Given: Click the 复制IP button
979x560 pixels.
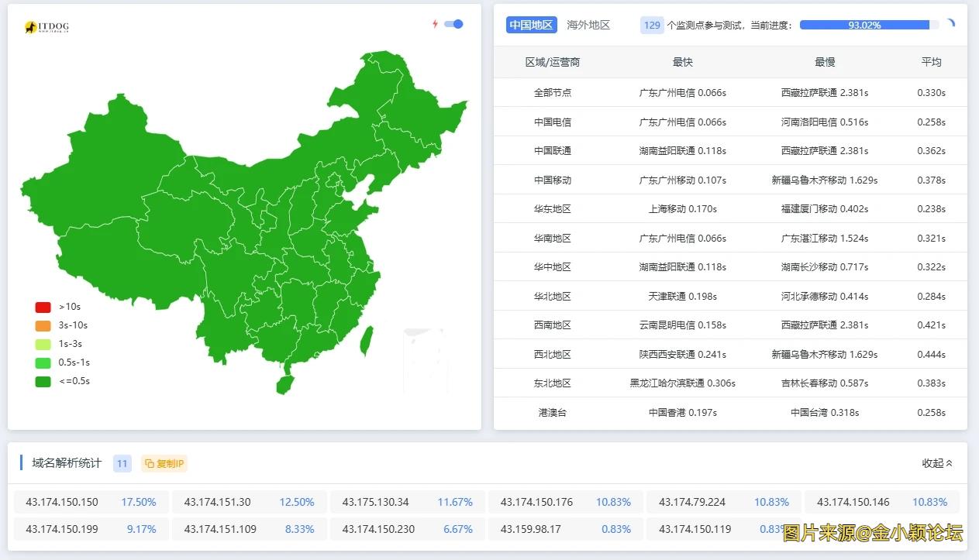Looking at the screenshot, I should 164,463.
